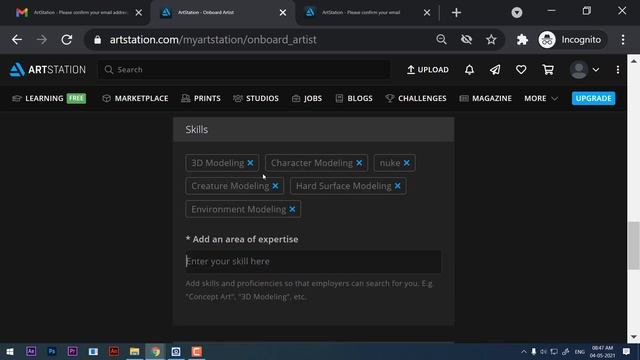Open the CHALLENGES menu item
Image resolution: width=640 pixels, height=360 pixels.
coord(416,98)
